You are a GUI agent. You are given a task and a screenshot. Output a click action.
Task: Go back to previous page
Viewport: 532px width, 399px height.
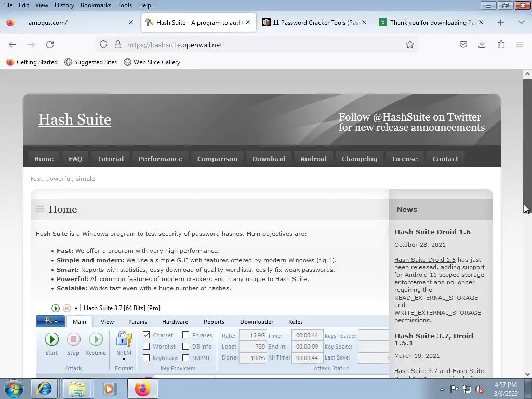point(12,45)
